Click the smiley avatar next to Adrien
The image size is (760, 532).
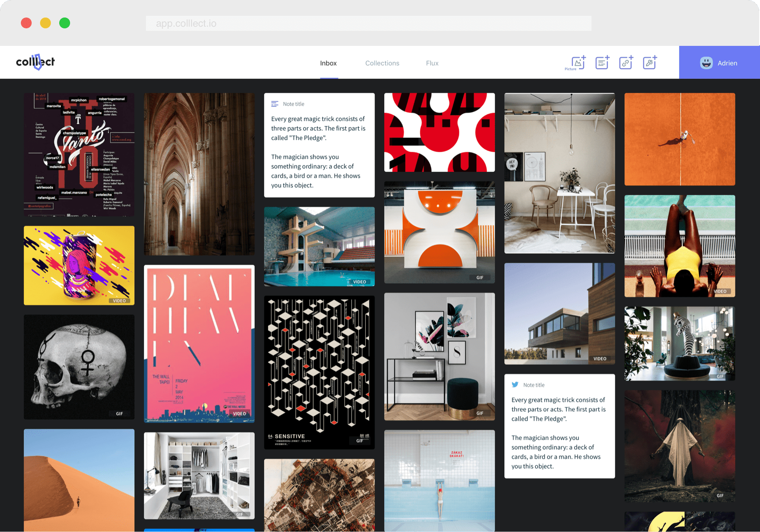[x=706, y=63]
